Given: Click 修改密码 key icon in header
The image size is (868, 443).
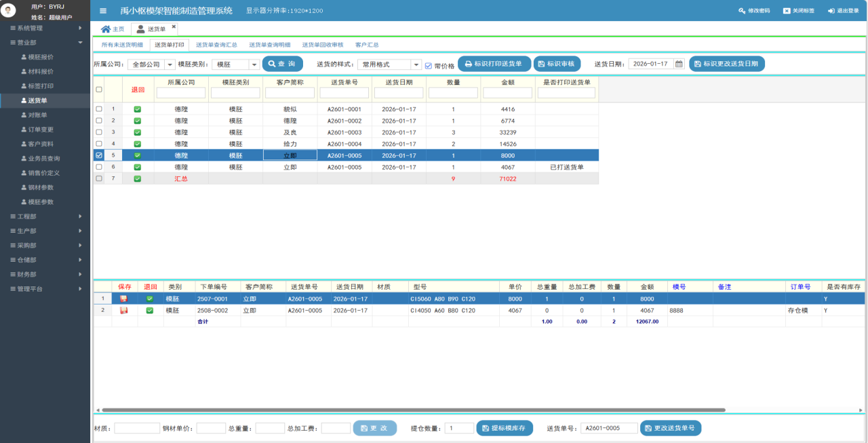Looking at the screenshot, I should point(742,11).
